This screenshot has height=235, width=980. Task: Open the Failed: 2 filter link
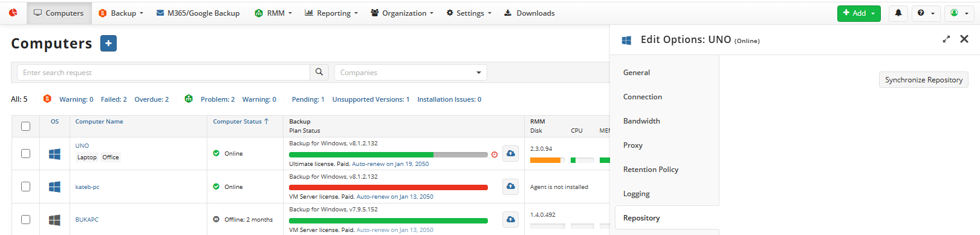tap(114, 99)
